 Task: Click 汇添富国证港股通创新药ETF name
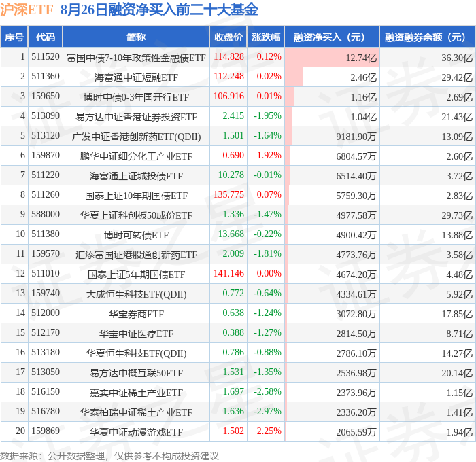tap(136, 255)
